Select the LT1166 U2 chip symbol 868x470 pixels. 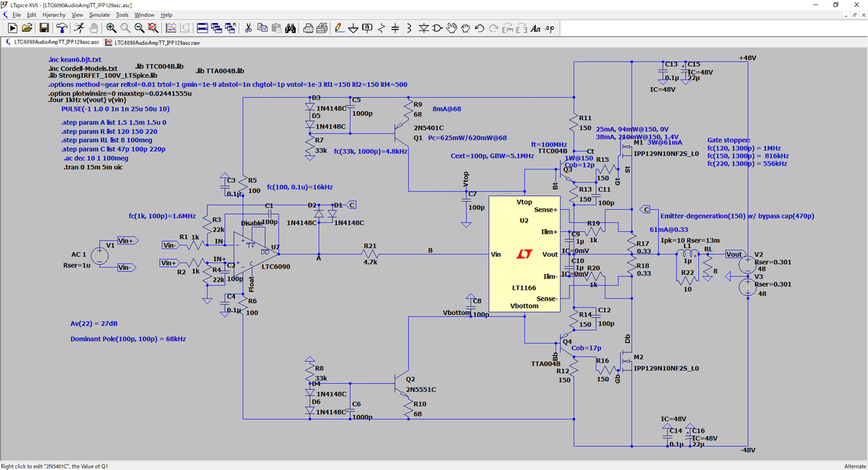point(525,255)
